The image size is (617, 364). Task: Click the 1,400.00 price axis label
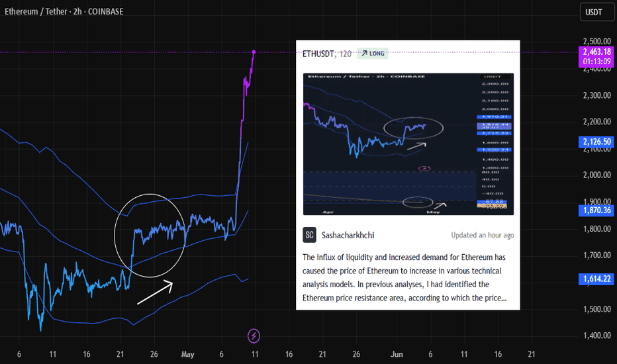click(597, 336)
